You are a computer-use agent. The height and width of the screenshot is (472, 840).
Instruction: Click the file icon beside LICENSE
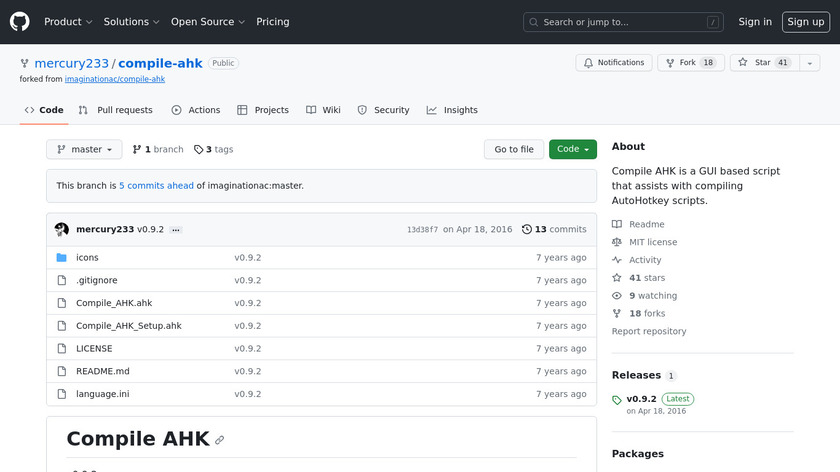[x=62, y=349]
